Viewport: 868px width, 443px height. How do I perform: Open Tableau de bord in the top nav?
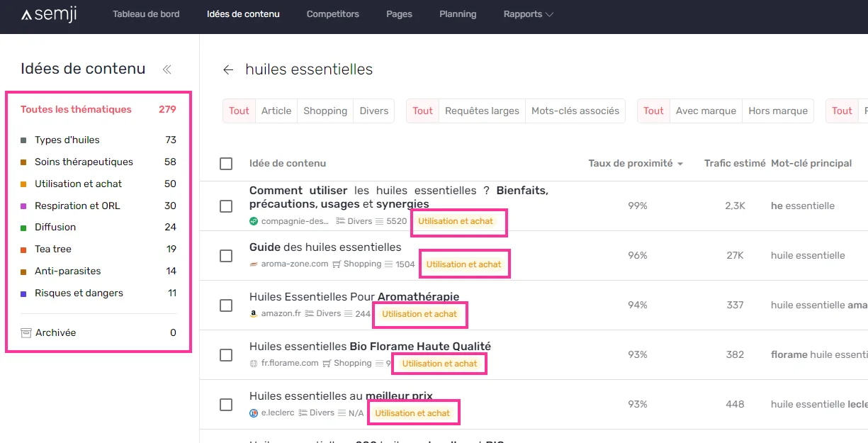pos(146,14)
